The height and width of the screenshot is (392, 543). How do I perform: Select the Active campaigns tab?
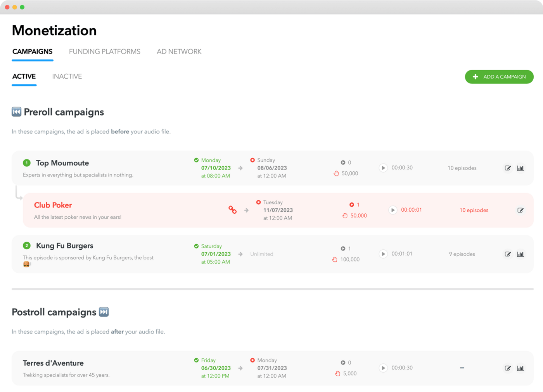[24, 76]
